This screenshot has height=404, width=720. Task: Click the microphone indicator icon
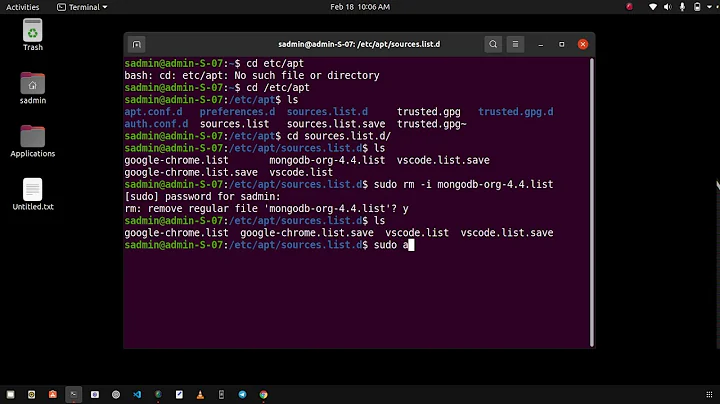(x=682, y=7)
